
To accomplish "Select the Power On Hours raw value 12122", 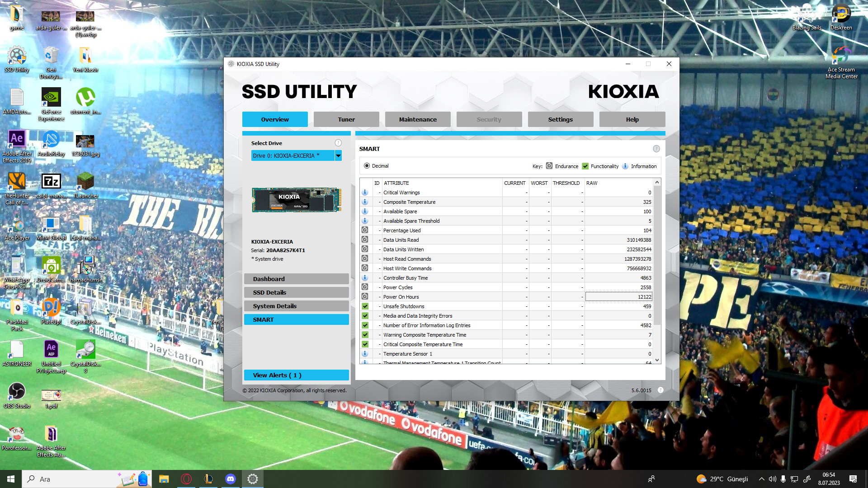I will [618, 297].
